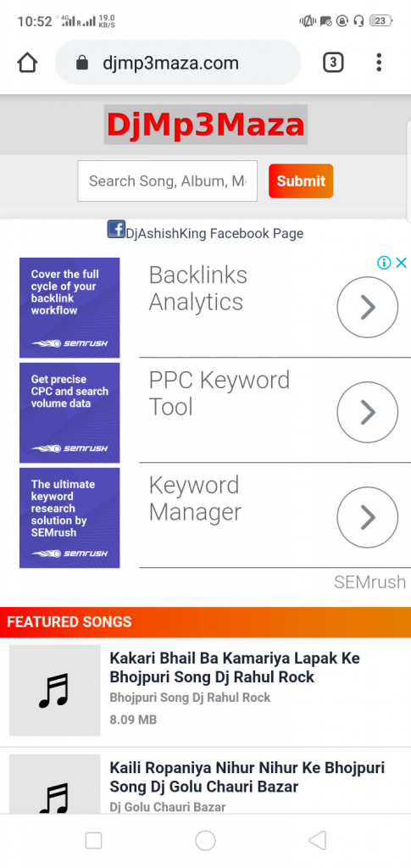
Task: Close the SEMrush ad with X
Action: (x=401, y=263)
